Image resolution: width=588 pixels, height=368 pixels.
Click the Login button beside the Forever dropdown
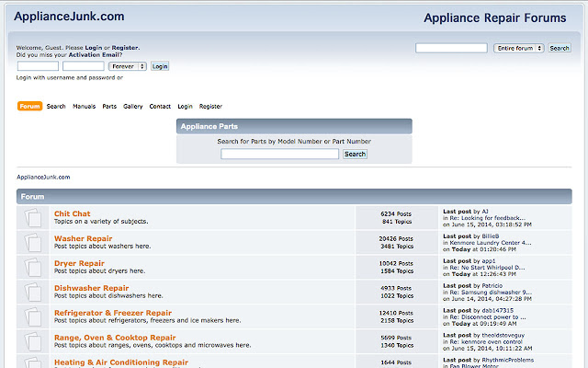160,66
